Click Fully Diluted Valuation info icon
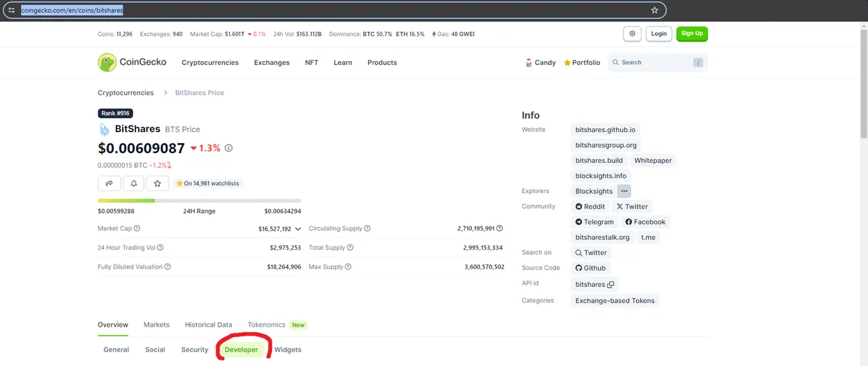The image size is (868, 366). tap(167, 266)
